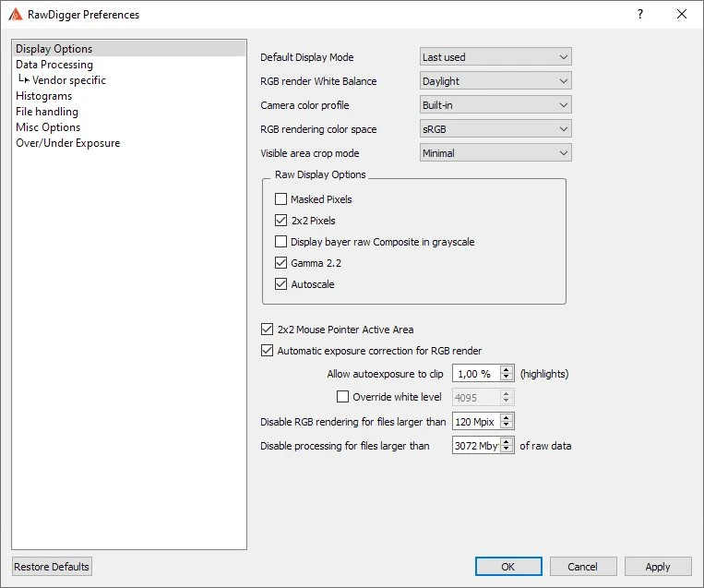Disable the Gamma 2.2 checkbox
Screen dimensions: 704x588
(281, 263)
